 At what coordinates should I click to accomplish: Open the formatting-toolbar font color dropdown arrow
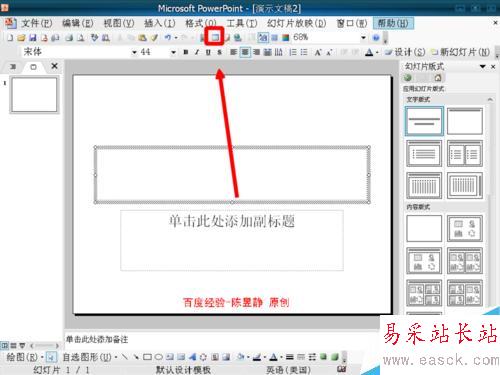tap(377, 52)
